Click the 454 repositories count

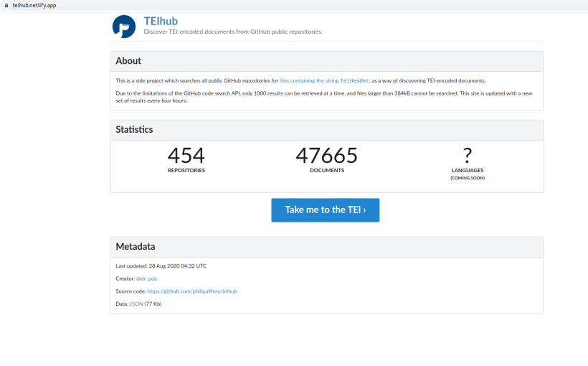coord(186,155)
